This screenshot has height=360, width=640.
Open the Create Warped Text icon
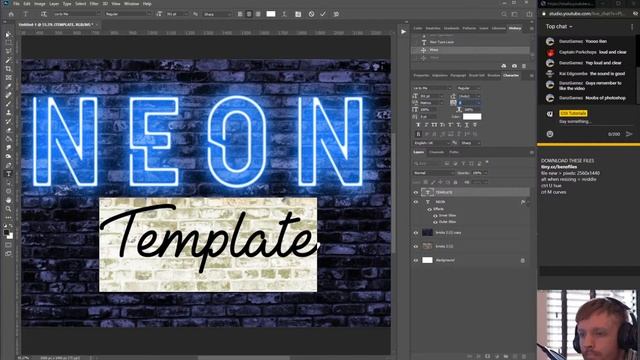click(284, 14)
